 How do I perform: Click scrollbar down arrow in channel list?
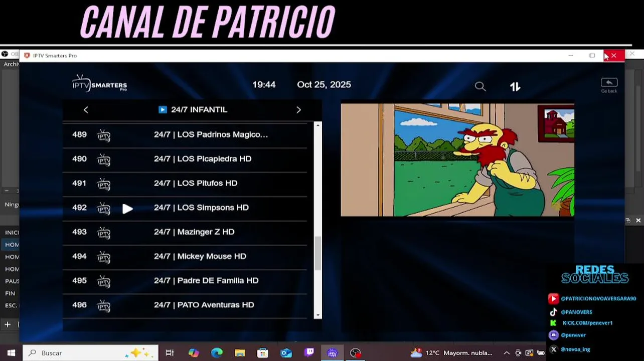pyautogui.click(x=317, y=315)
